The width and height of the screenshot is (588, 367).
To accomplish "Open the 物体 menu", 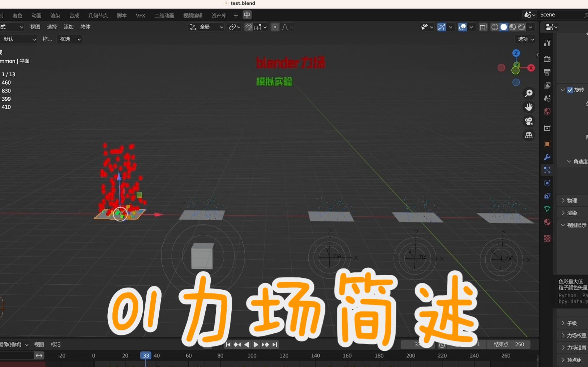I will point(85,27).
